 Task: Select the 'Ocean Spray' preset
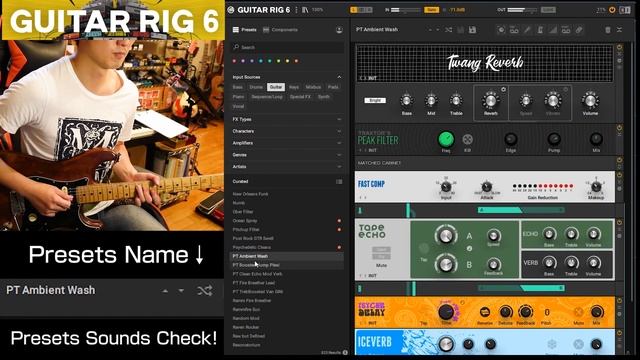click(245, 221)
